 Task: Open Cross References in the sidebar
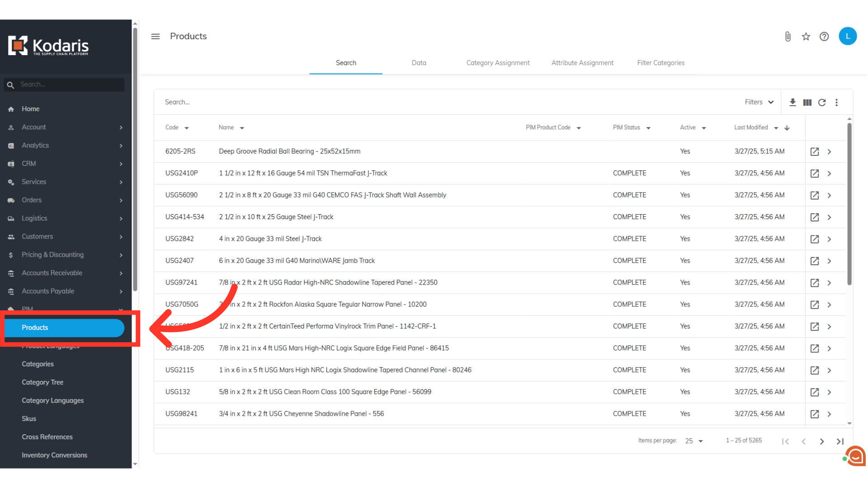(47, 437)
